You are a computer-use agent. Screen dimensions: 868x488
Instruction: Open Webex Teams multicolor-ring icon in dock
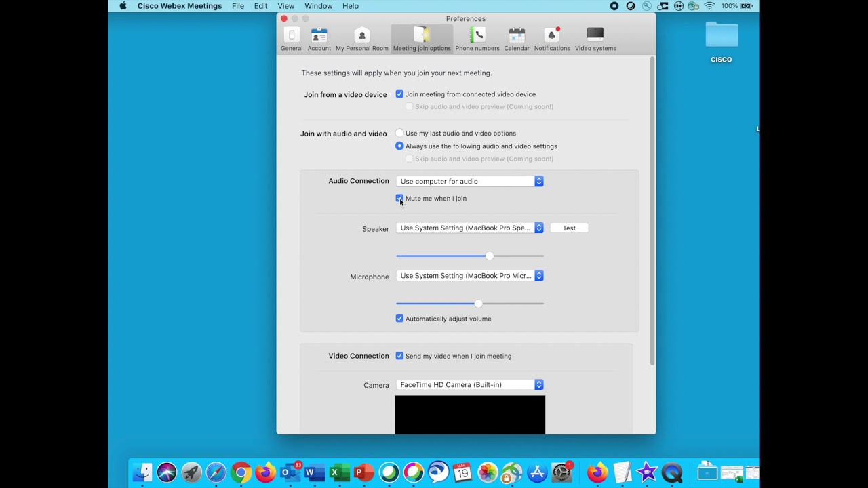(414, 472)
